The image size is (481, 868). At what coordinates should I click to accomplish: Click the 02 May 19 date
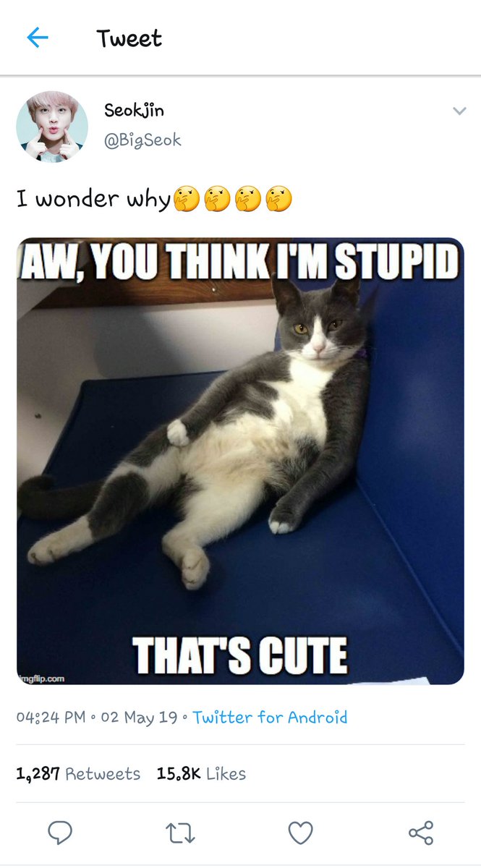139,718
